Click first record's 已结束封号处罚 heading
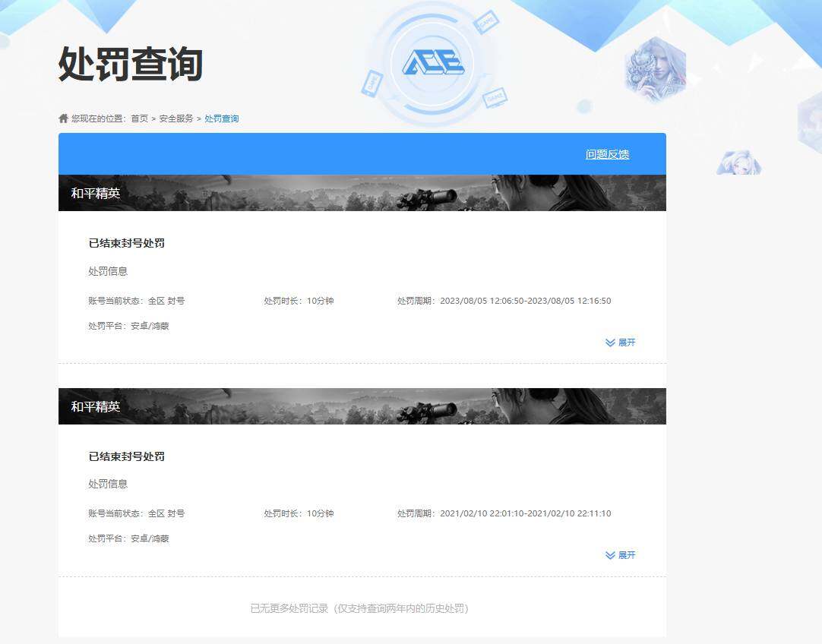Screen dimensions: 822x644 click(127, 243)
